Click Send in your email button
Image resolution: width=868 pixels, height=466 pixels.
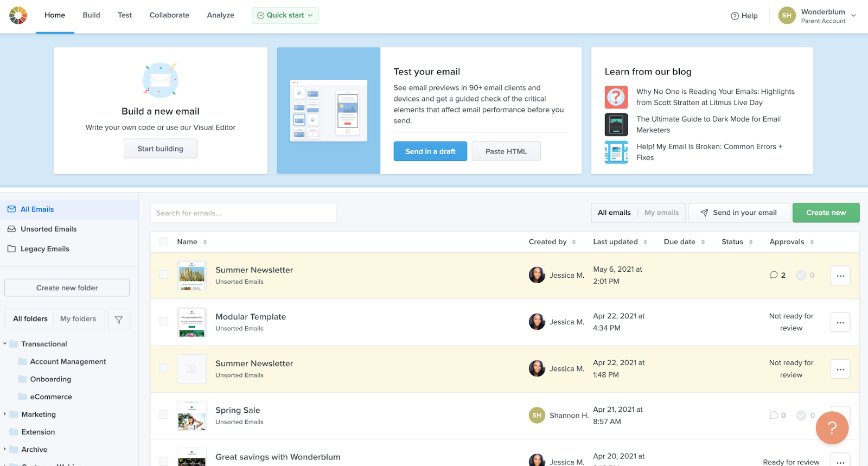click(739, 213)
